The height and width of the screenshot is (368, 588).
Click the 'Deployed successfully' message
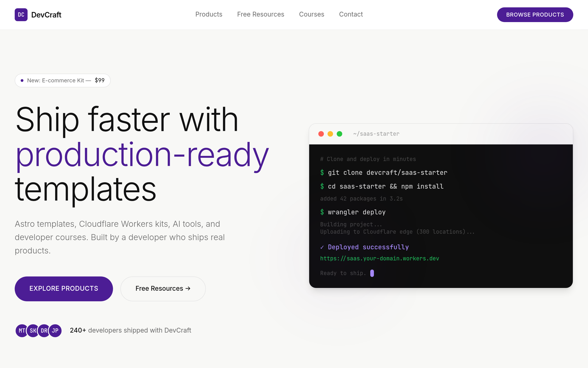pyautogui.click(x=368, y=247)
